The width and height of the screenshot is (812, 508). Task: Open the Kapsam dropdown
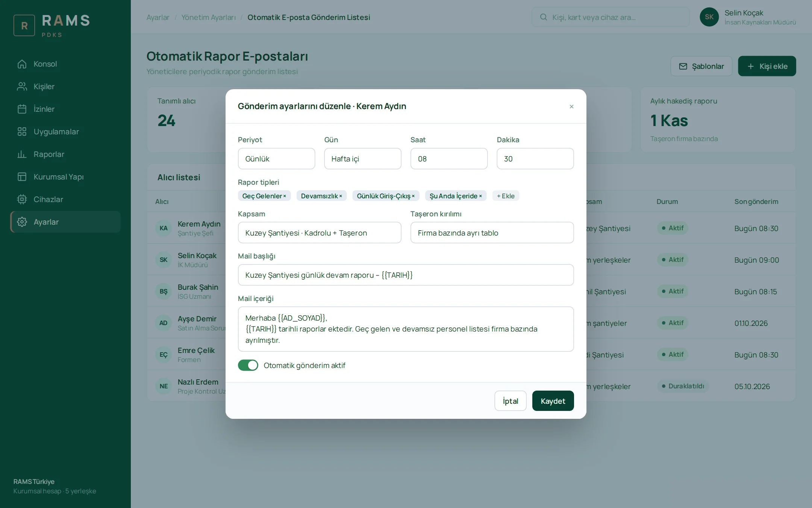pos(320,233)
